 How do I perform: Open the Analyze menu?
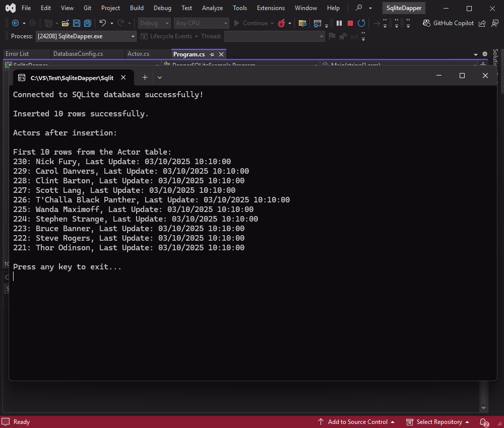click(x=212, y=8)
